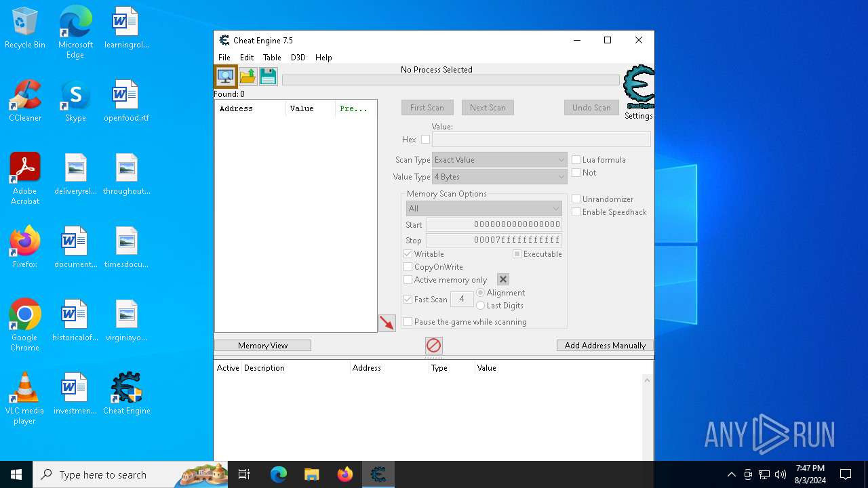Image resolution: width=868 pixels, height=488 pixels.
Task: Open File Explorer from taskbar
Action: click(311, 474)
